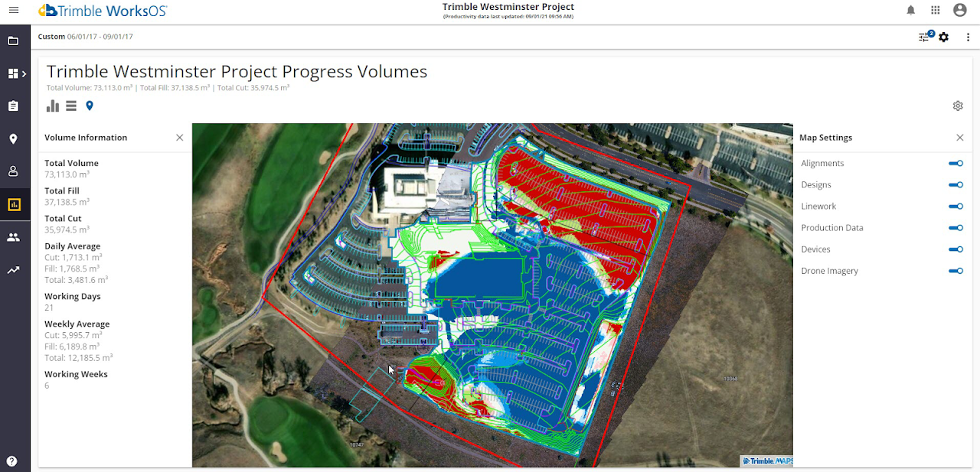This screenshot has height=472, width=980.
Task: Toggle the Production Data layer
Action: click(x=955, y=227)
